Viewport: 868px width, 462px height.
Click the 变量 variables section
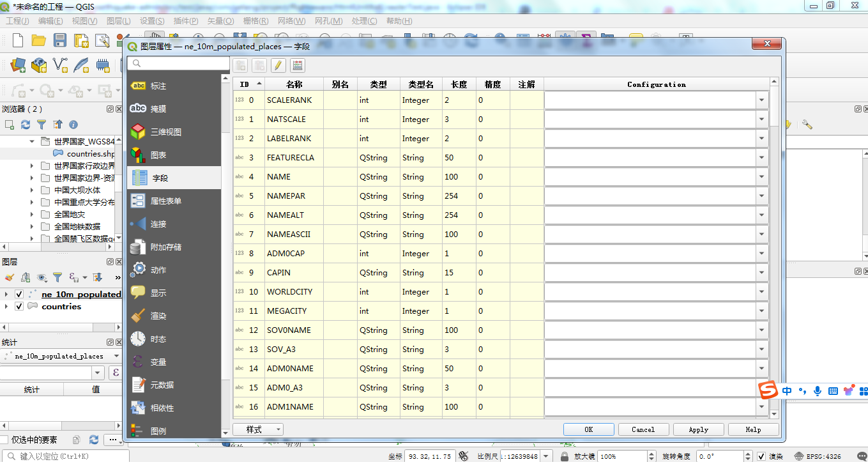click(174, 362)
